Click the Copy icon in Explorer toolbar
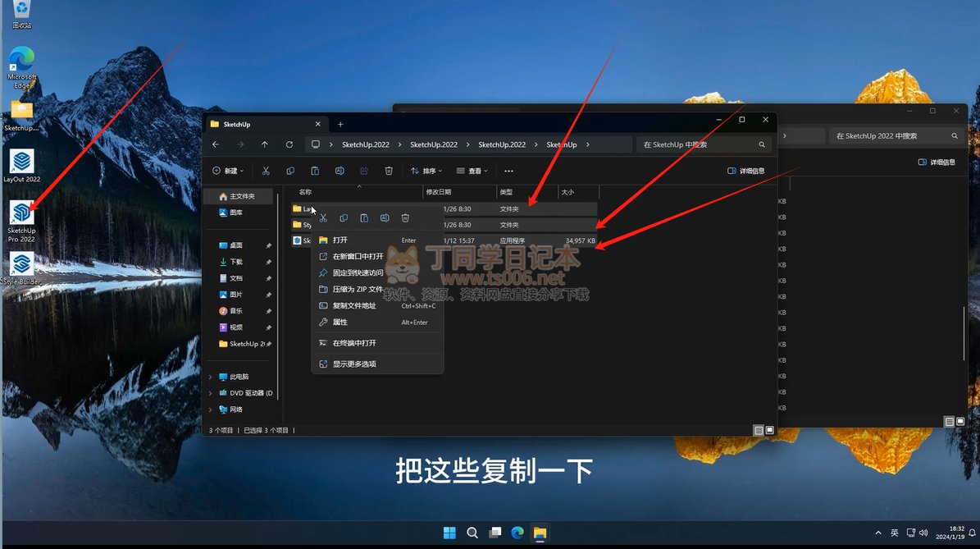 pyautogui.click(x=290, y=171)
